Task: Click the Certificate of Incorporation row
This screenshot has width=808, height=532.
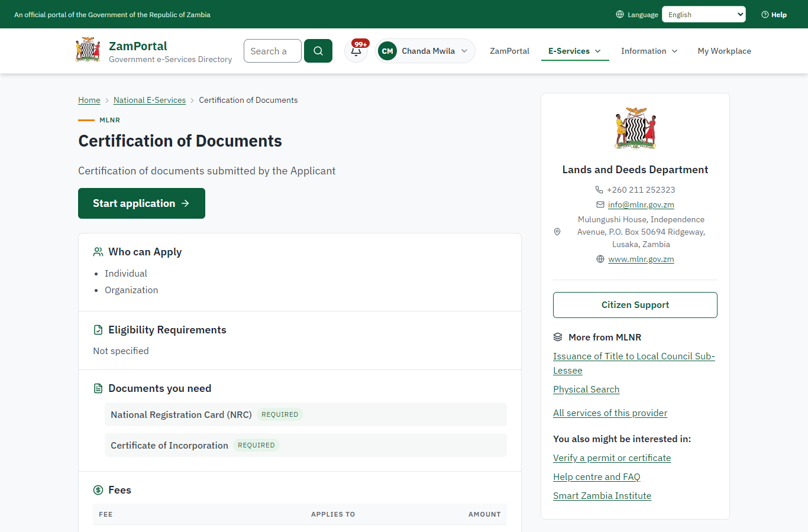Action: 306,445
